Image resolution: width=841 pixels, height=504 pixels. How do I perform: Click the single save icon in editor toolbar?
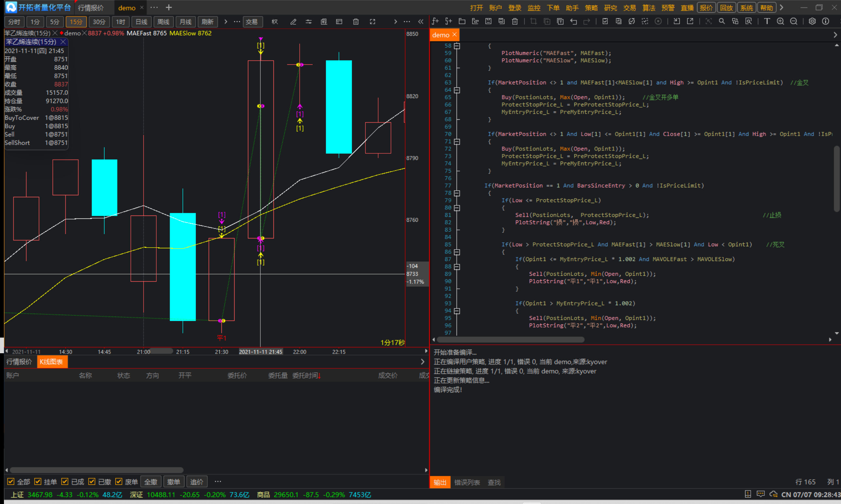tap(488, 21)
